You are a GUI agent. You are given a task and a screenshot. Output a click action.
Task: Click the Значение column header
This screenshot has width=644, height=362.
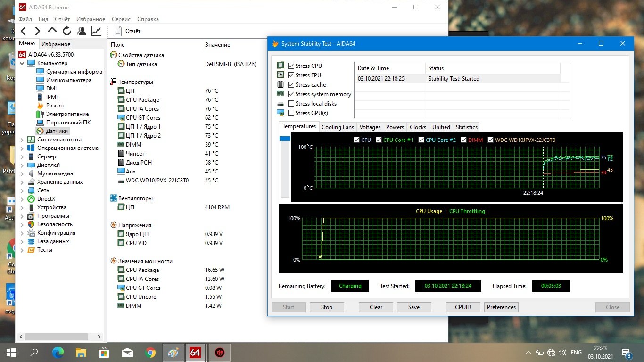(x=217, y=45)
